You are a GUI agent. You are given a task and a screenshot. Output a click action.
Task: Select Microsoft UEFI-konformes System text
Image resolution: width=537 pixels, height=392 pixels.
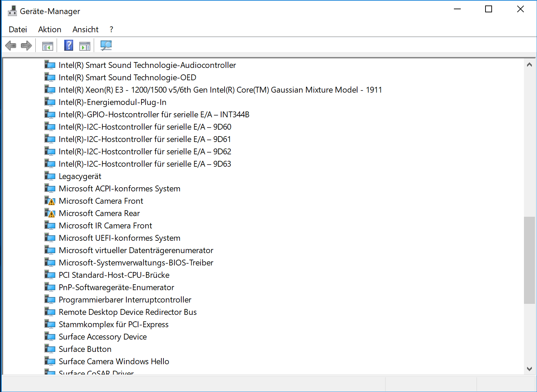(x=119, y=238)
